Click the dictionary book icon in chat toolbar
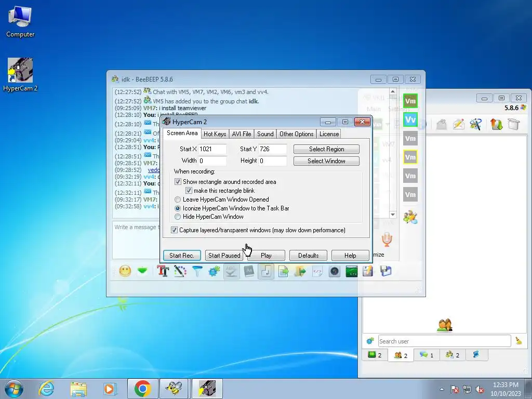 coord(249,271)
